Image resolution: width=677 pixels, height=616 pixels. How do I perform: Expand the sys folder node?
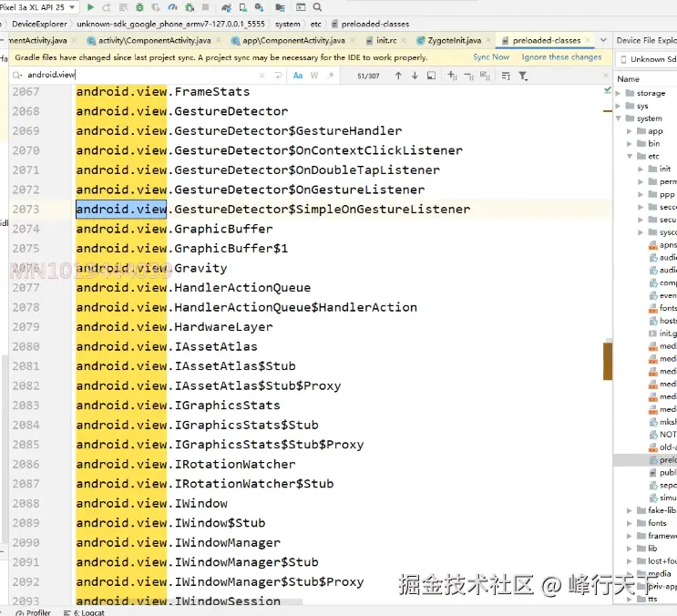click(618, 106)
